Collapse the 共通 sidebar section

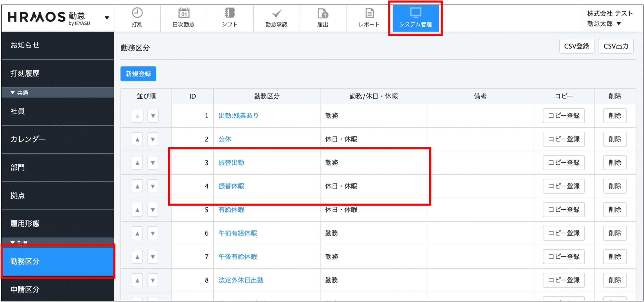point(13,93)
